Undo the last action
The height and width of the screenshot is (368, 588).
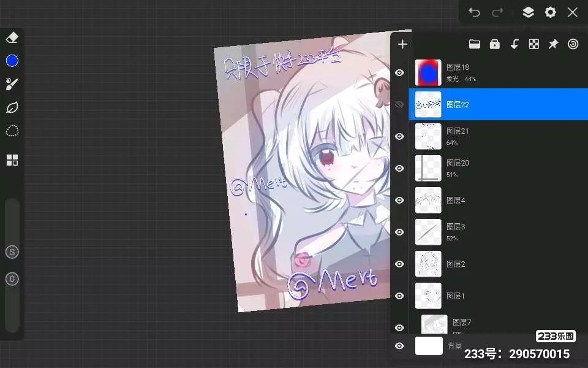pyautogui.click(x=474, y=12)
